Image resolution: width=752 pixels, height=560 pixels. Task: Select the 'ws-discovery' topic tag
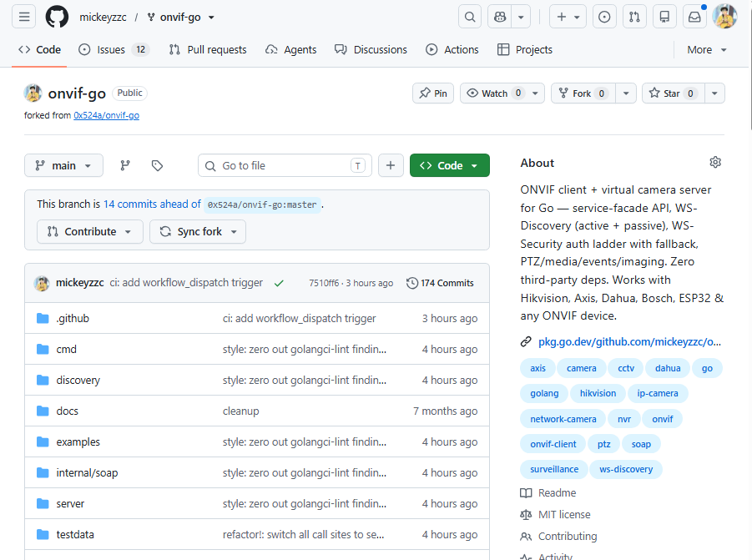point(626,469)
